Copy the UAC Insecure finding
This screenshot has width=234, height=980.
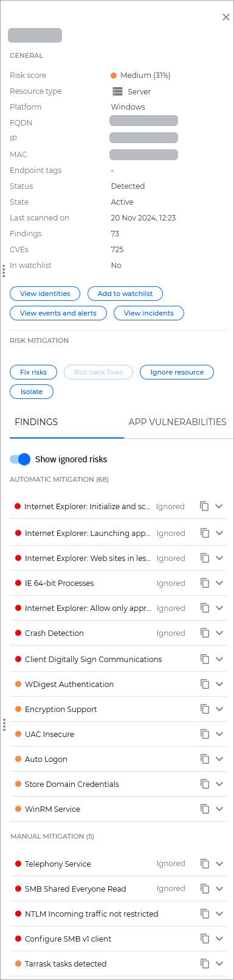click(205, 734)
